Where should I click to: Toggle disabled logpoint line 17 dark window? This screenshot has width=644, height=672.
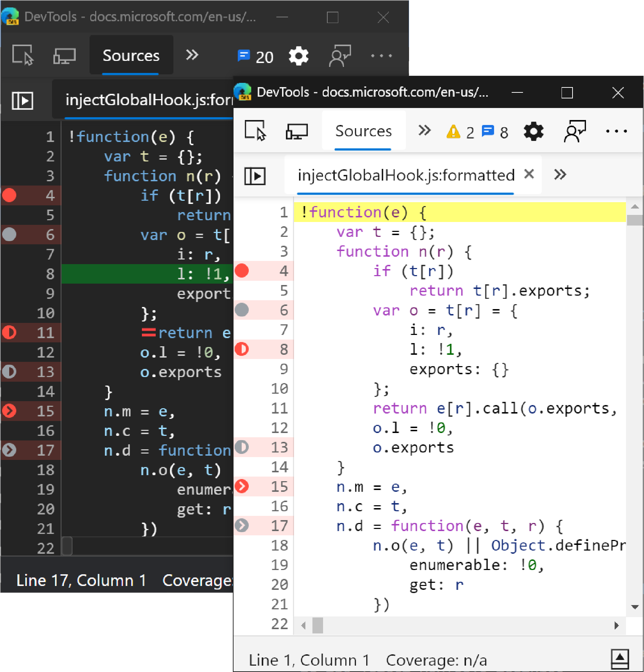click(9, 450)
